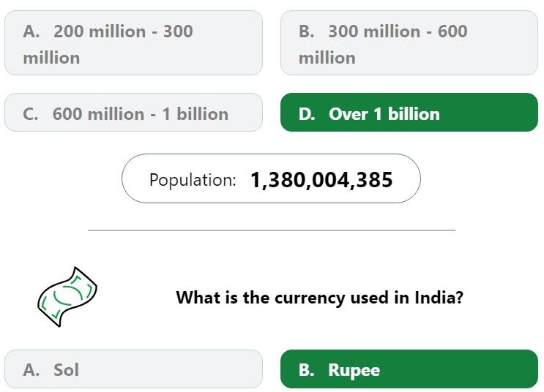Click the letter 'D.' on the green population answer
The width and height of the screenshot is (544, 392).
pos(307,114)
